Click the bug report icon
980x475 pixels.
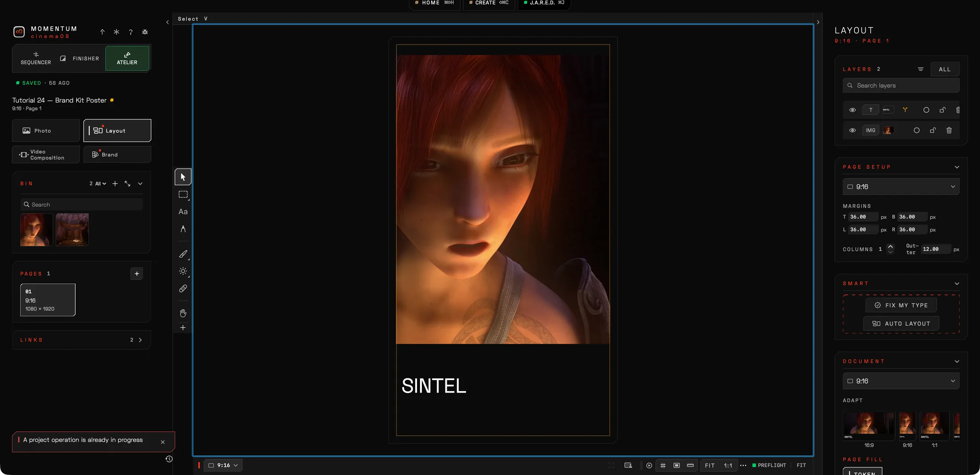tap(145, 32)
